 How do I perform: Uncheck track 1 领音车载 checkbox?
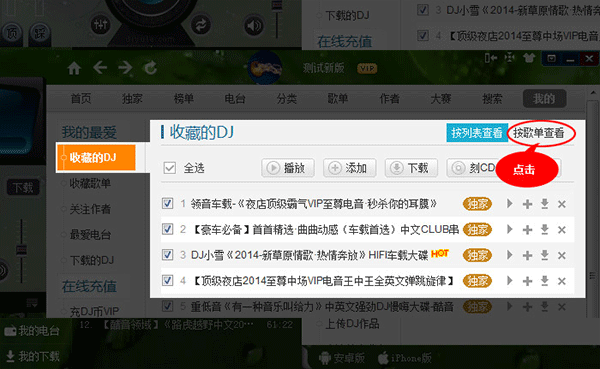coord(167,203)
